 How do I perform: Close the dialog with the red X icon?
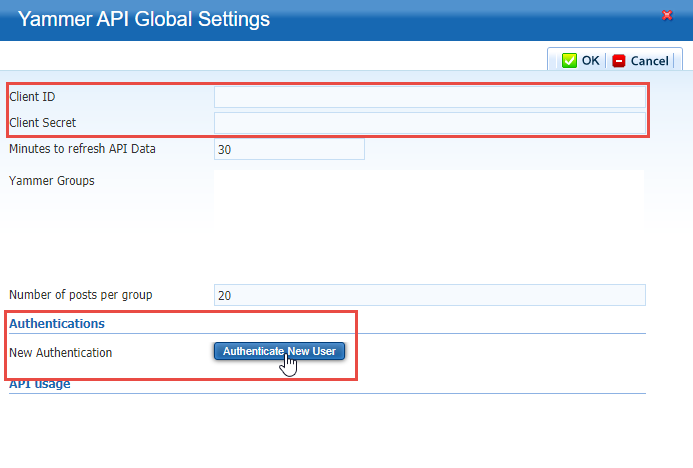pos(667,15)
